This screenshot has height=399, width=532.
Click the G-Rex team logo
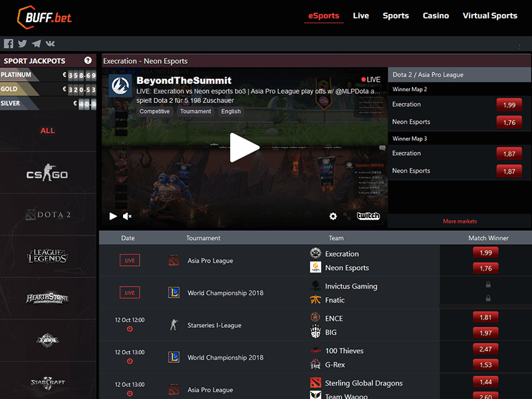(x=315, y=364)
